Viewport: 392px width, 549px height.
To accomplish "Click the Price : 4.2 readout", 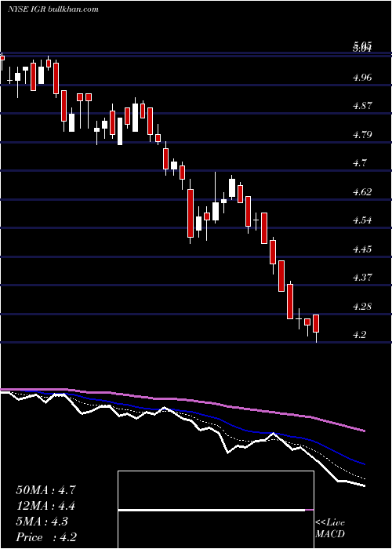I will pos(46,537).
